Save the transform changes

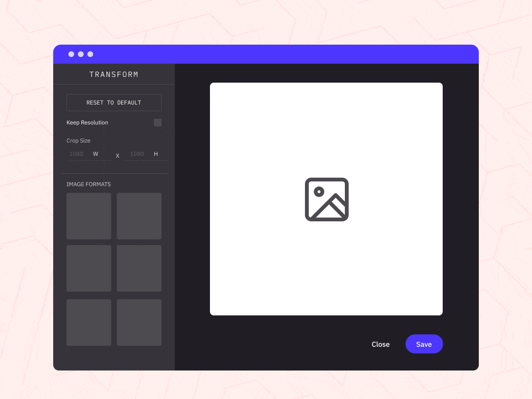tap(424, 344)
